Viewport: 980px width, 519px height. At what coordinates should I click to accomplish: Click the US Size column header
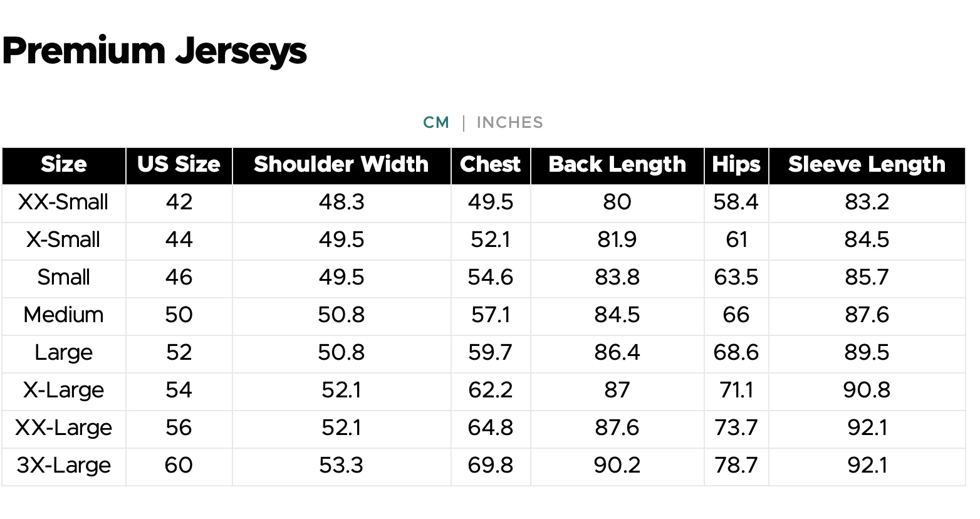(179, 165)
